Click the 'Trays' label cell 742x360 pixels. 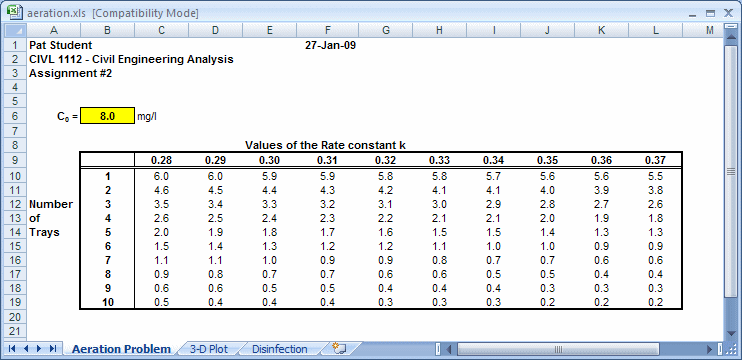coord(44,232)
